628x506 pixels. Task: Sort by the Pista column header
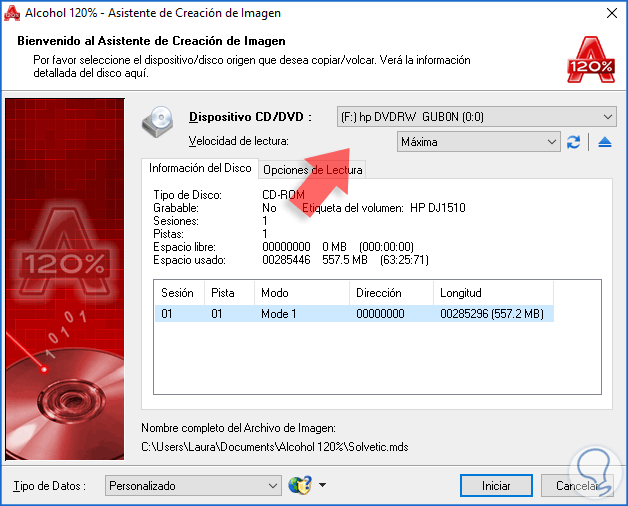pyautogui.click(x=229, y=293)
